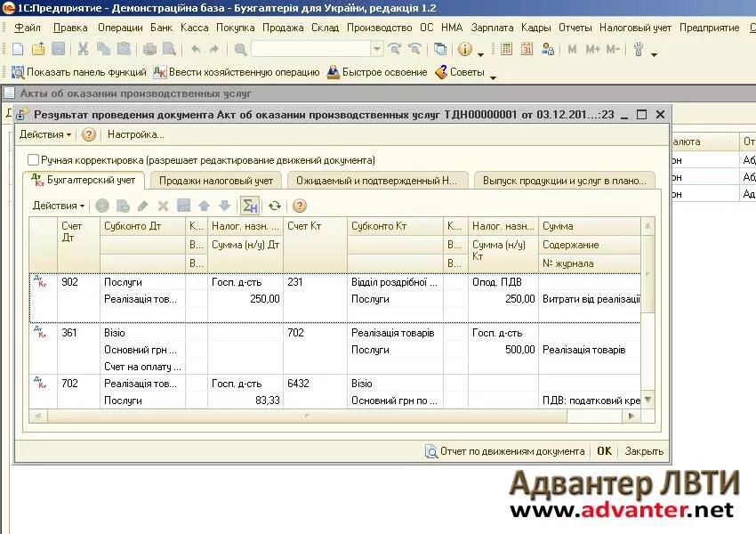Image resolution: width=756 pixels, height=534 pixels.
Task: Open Отчет по движениям документа
Action: click(x=505, y=451)
